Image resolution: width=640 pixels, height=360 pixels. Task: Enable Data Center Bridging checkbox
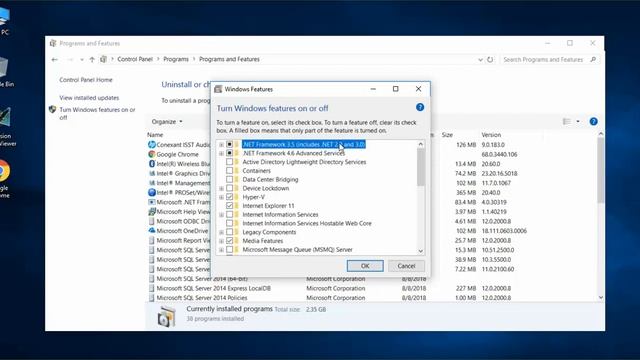point(229,180)
